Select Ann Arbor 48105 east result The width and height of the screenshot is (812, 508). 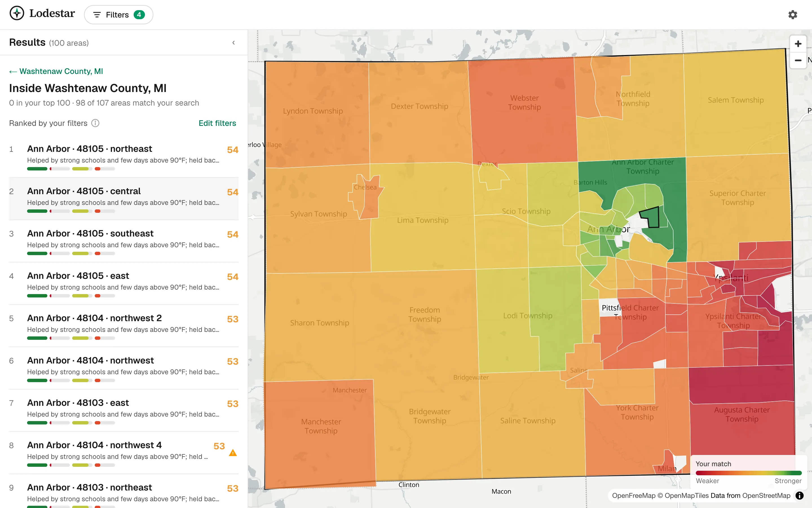[124, 284]
